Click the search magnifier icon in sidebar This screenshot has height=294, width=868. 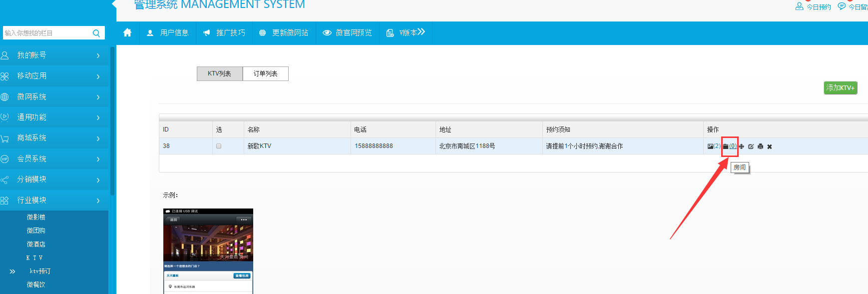(x=96, y=33)
